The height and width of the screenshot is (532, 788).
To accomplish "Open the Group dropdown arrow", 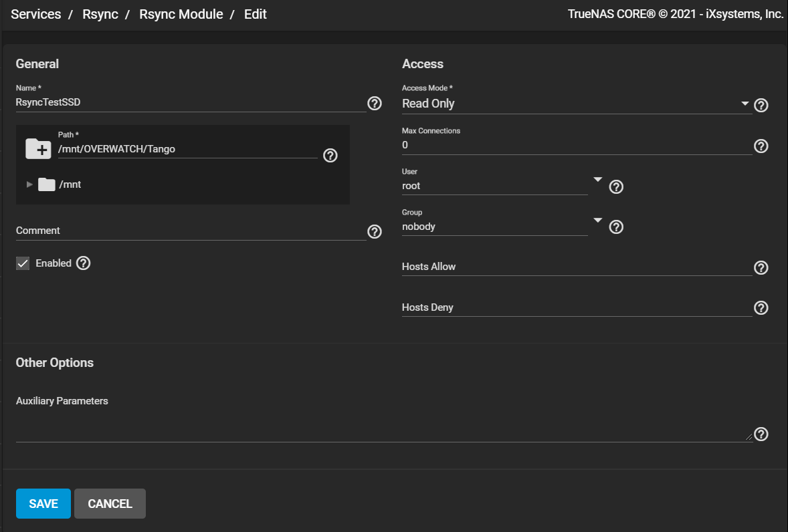I will [597, 220].
